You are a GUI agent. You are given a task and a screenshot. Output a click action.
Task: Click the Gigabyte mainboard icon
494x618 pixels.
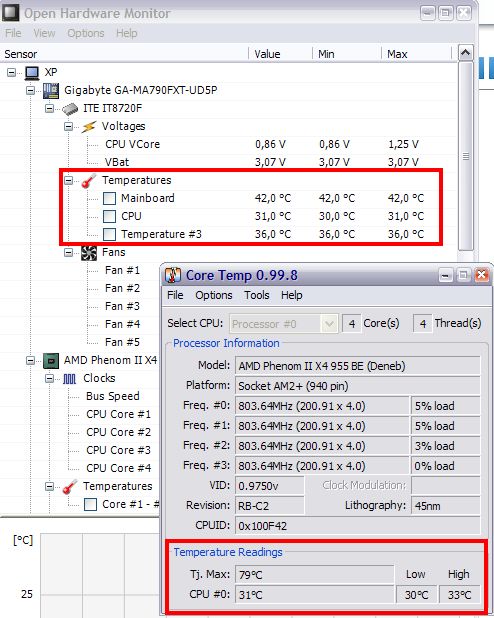pos(51,90)
